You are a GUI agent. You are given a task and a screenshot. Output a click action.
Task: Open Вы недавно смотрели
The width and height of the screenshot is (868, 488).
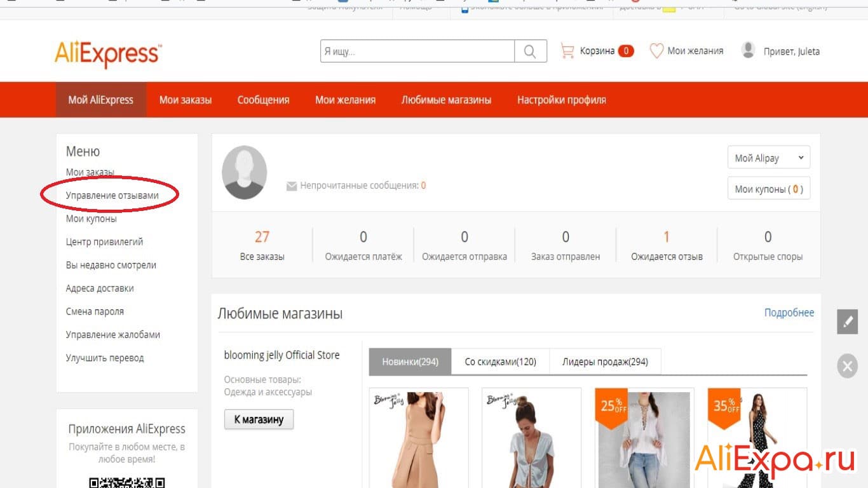point(111,265)
